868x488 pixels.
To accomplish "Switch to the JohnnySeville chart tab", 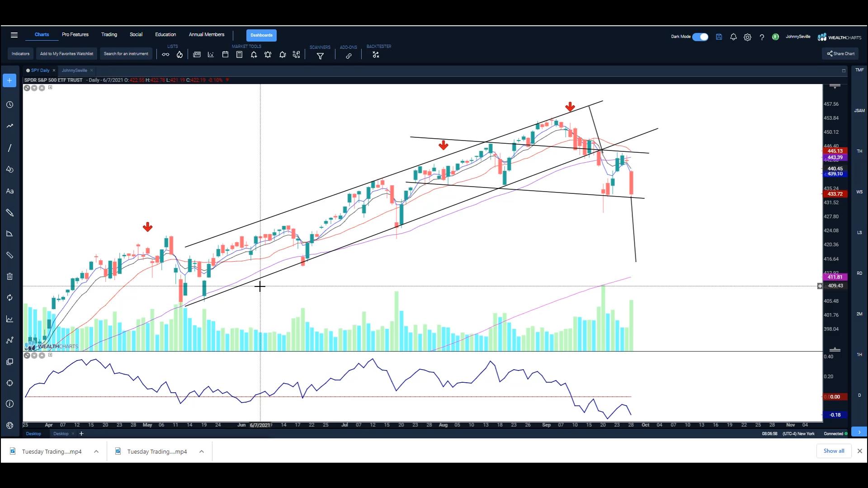I will [75, 70].
